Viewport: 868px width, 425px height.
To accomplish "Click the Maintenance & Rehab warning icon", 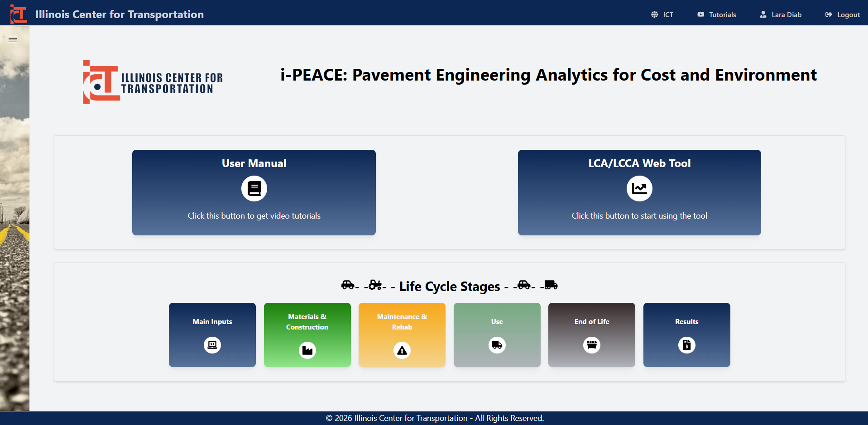I will pos(402,350).
